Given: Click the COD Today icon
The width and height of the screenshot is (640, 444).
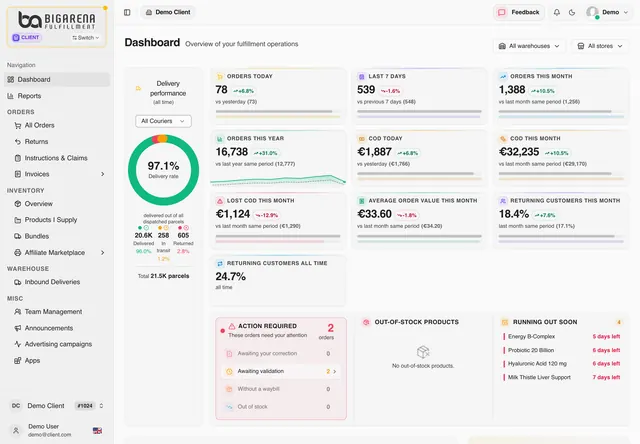Looking at the screenshot, I should (361, 139).
